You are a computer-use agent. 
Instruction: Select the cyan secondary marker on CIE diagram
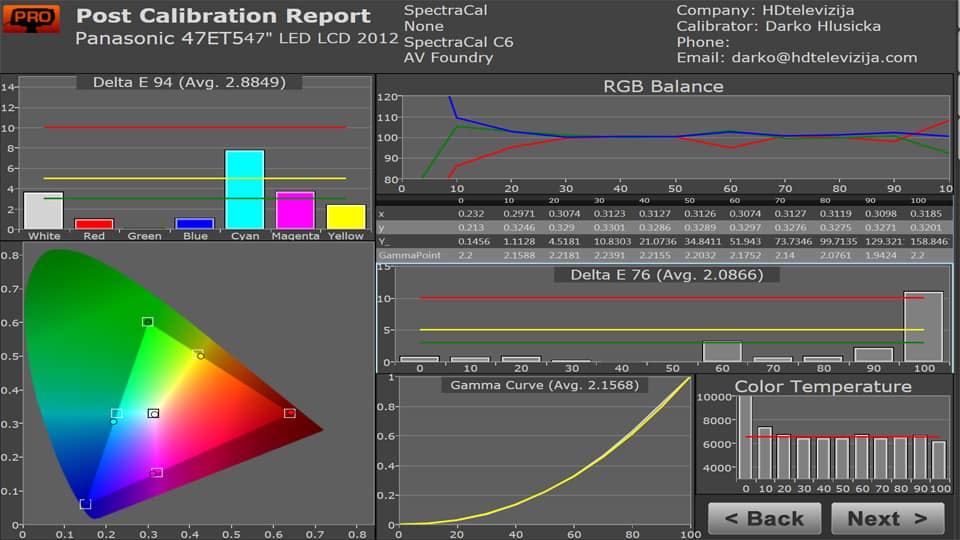click(116, 414)
